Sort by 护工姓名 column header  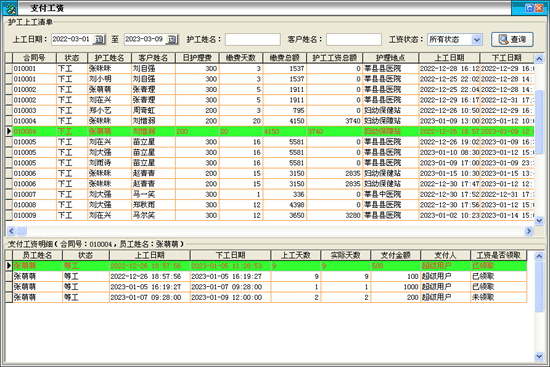pyautogui.click(x=109, y=58)
